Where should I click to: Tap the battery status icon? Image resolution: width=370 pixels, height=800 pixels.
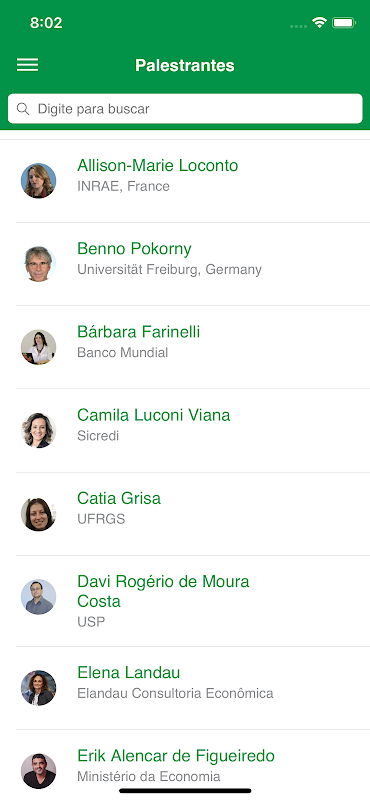[343, 23]
